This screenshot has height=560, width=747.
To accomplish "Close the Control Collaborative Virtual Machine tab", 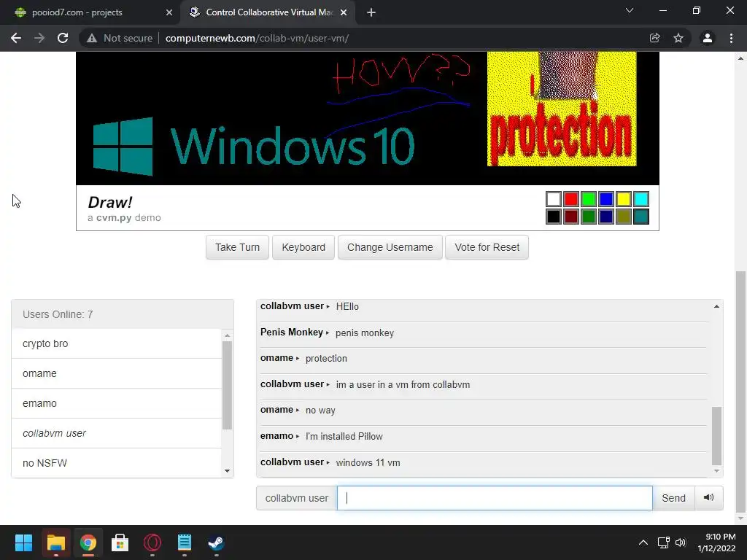I will [x=344, y=12].
